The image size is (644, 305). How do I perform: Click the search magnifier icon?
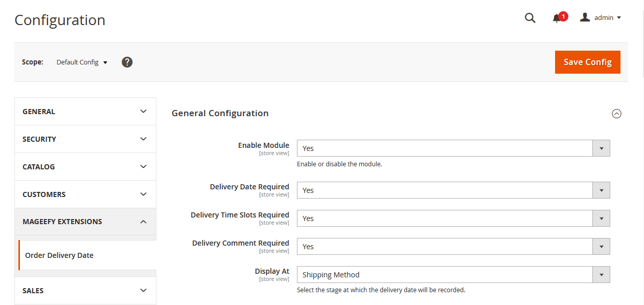(530, 18)
